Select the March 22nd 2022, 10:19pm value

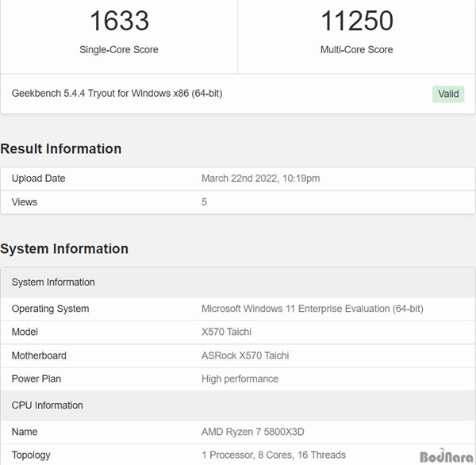pos(260,179)
